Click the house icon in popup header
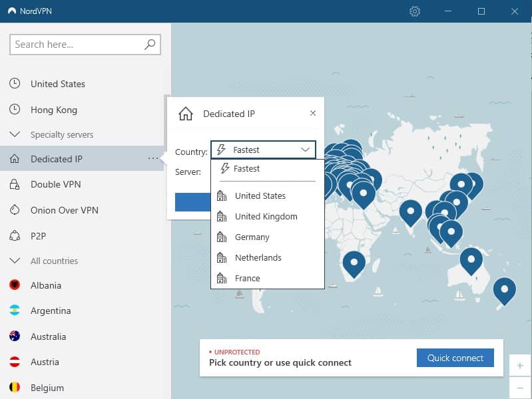This screenshot has height=399, width=532. point(186,114)
